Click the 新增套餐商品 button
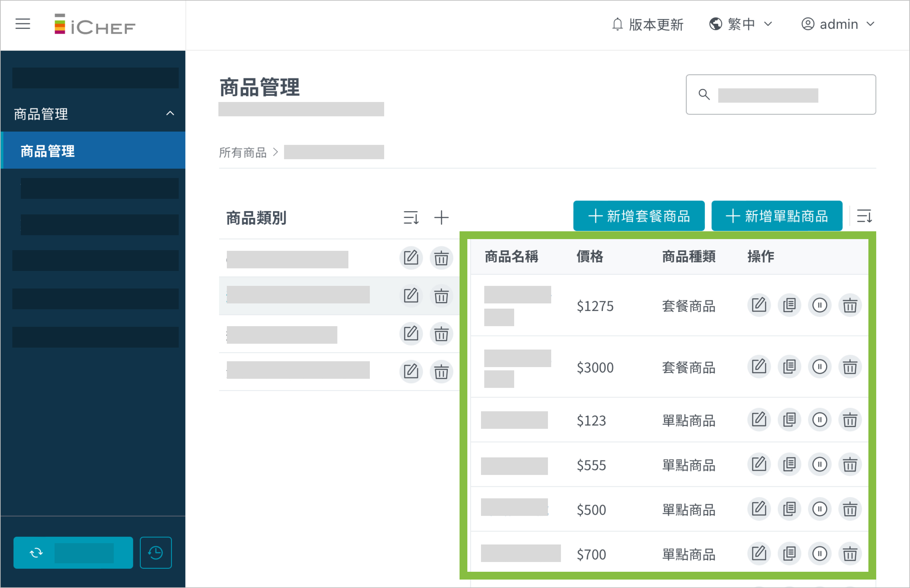Viewport: 910px width, 588px height. click(x=639, y=216)
